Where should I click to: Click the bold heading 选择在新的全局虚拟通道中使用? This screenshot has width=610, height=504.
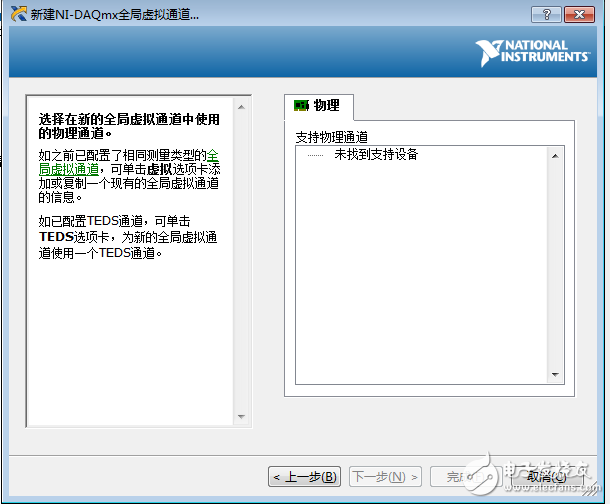(x=129, y=119)
